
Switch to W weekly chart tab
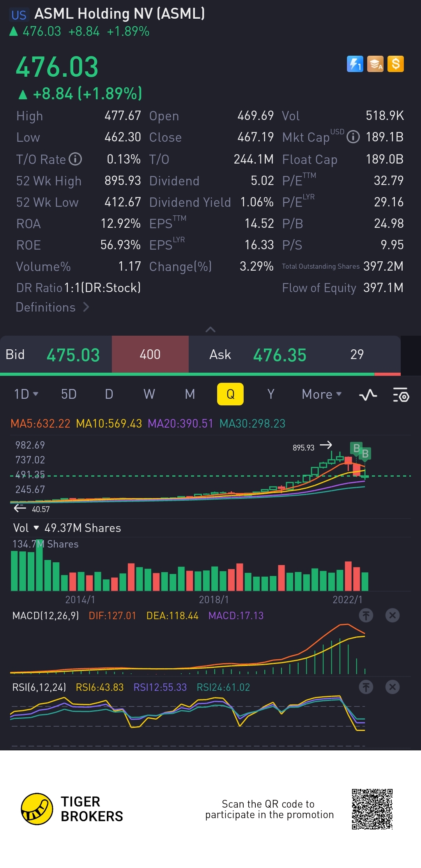[149, 394]
